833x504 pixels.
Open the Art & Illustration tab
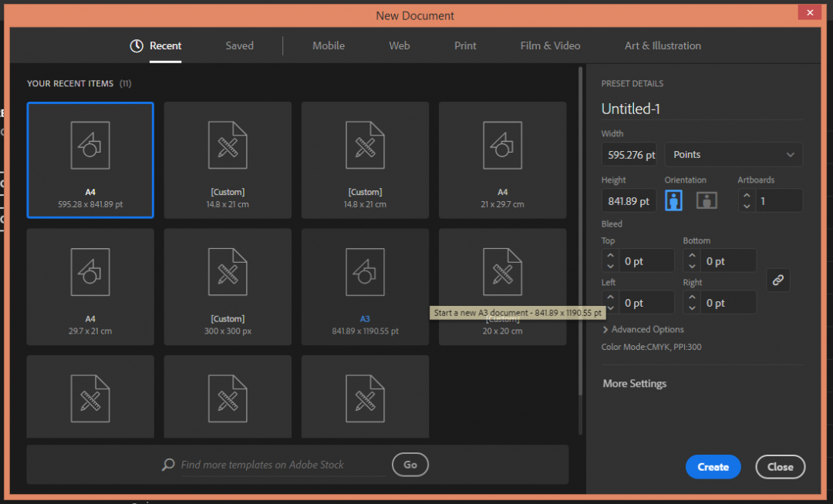pos(663,45)
